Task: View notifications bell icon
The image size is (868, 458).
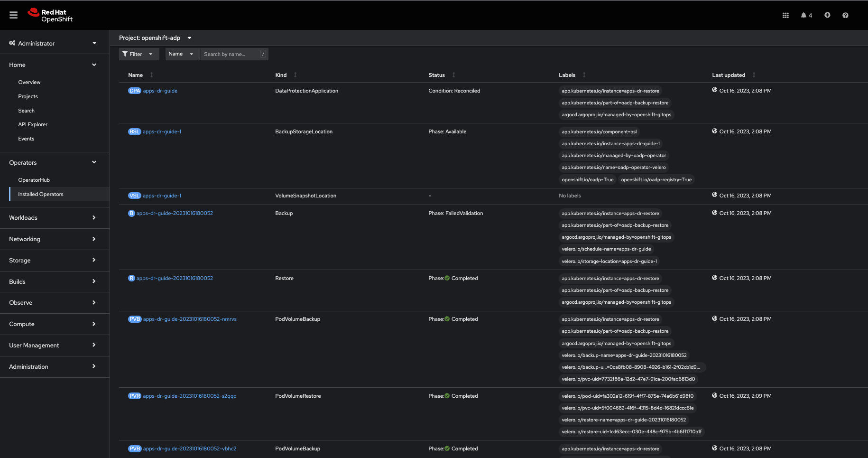Action: click(806, 15)
